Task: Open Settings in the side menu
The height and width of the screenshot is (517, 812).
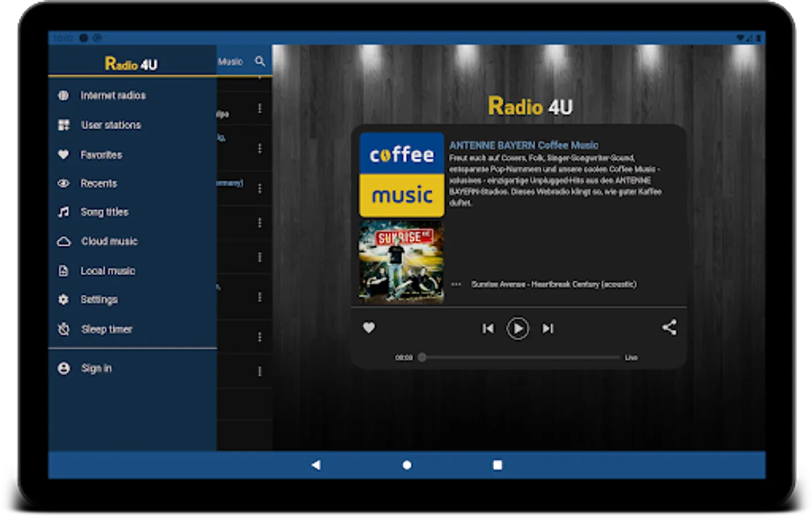Action: coord(132,299)
